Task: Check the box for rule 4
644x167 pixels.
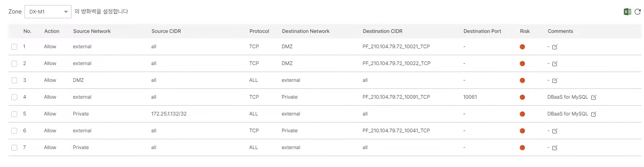Action: [14, 97]
